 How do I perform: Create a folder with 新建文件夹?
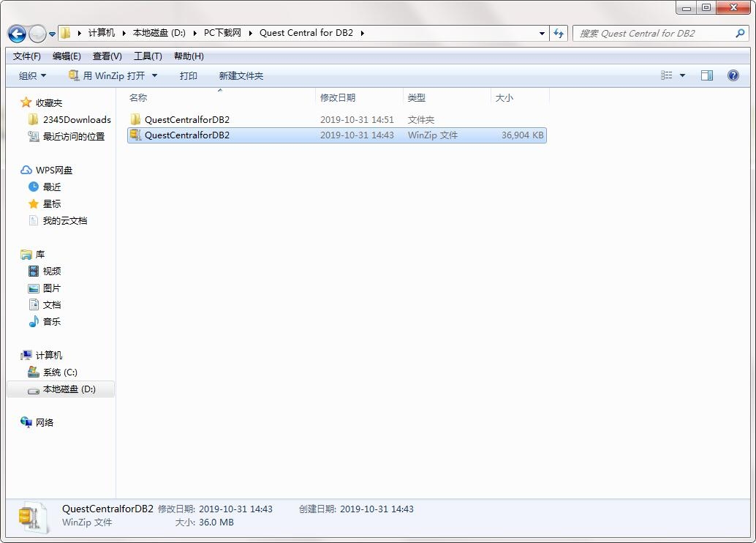241,76
